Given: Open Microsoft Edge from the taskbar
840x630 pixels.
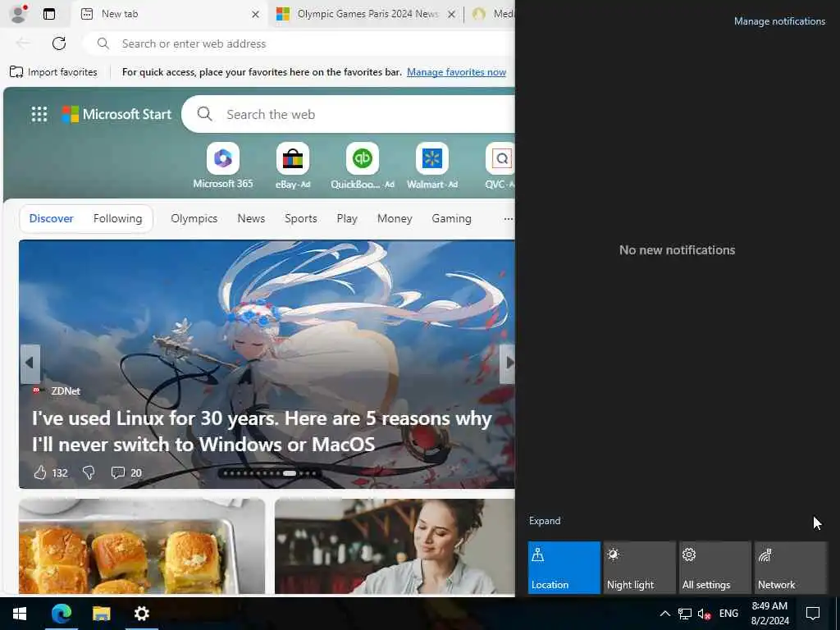Looking at the screenshot, I should (62, 614).
